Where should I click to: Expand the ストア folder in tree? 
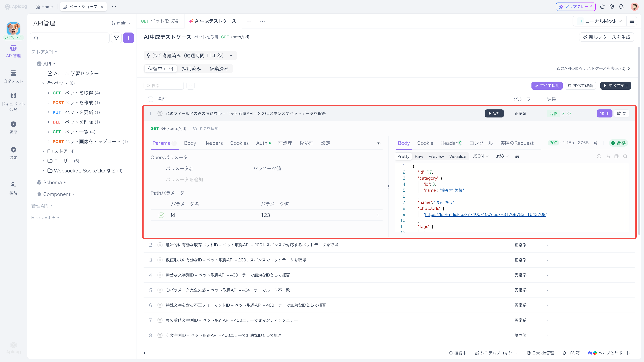pyautogui.click(x=43, y=151)
